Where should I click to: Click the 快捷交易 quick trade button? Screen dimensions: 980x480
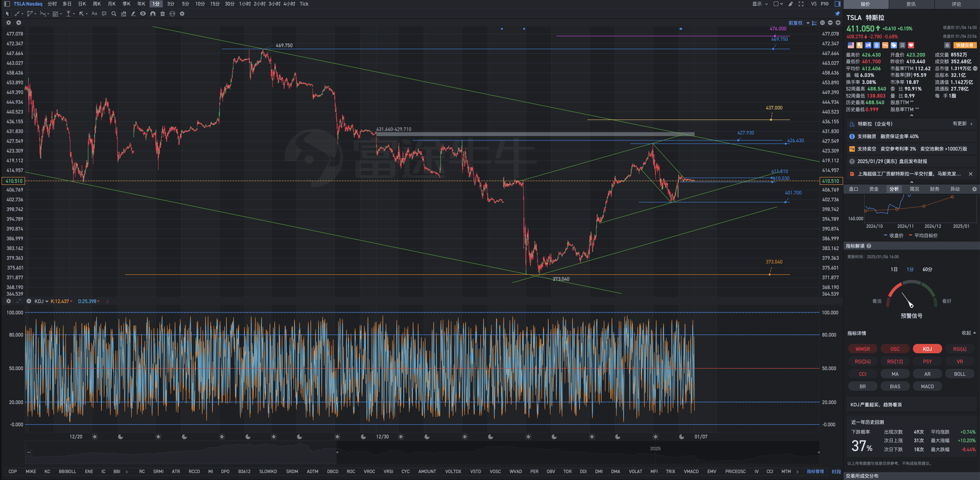965,45
